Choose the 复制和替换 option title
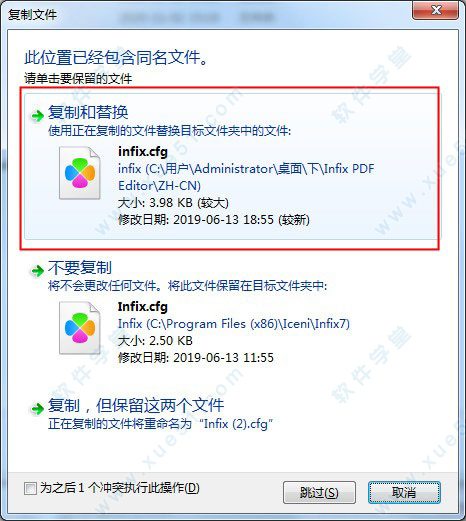466x521 pixels. click(x=88, y=112)
